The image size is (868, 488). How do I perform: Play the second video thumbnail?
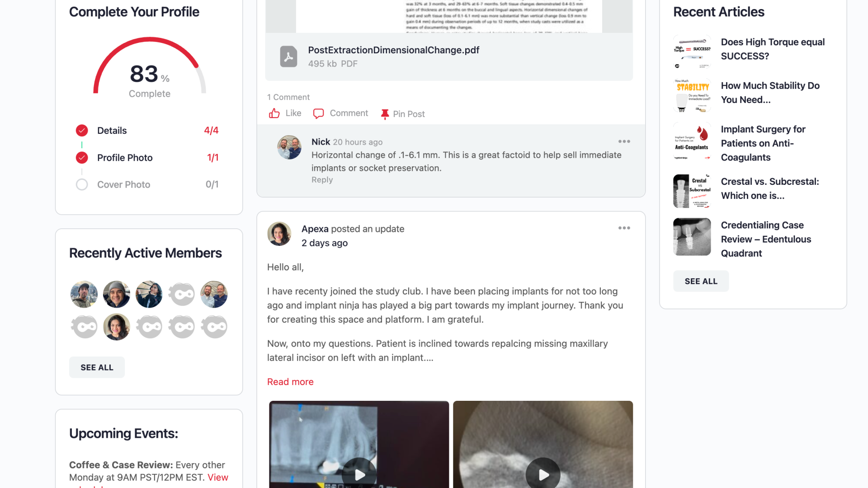tap(543, 474)
